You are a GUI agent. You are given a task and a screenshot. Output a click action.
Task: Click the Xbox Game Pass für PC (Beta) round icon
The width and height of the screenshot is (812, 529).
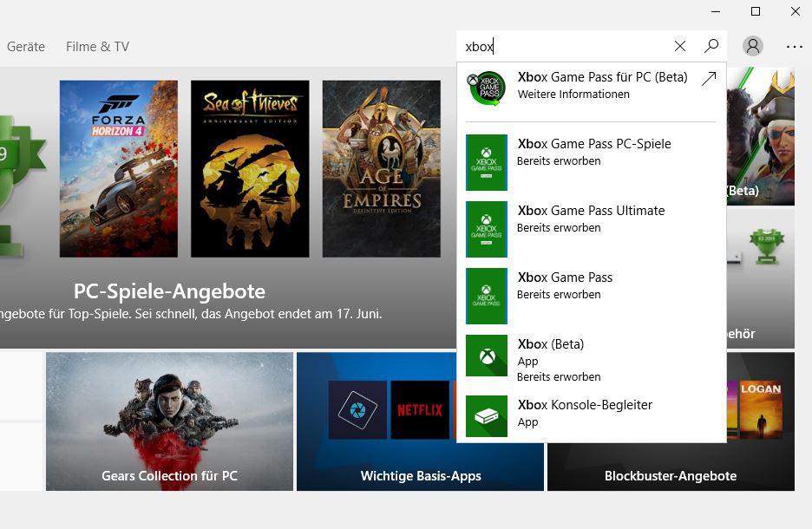487,88
